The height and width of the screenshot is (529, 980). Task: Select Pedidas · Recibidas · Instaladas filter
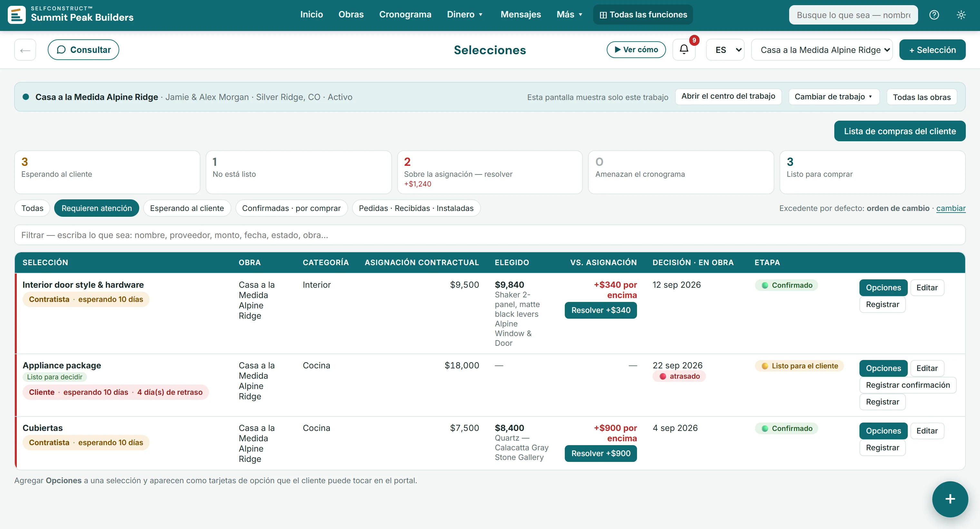[416, 208]
